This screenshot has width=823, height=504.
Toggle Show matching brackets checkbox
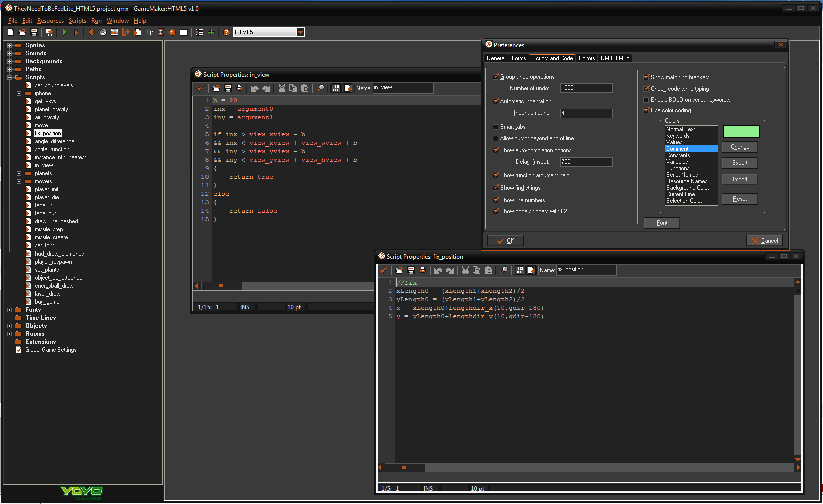[x=646, y=77]
